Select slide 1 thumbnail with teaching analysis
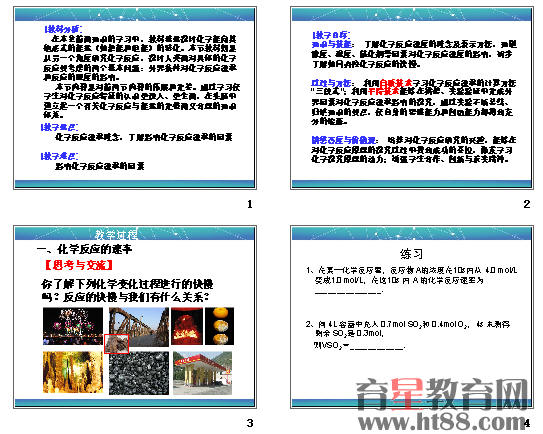Viewport: 543px width, 434px height. point(135,98)
